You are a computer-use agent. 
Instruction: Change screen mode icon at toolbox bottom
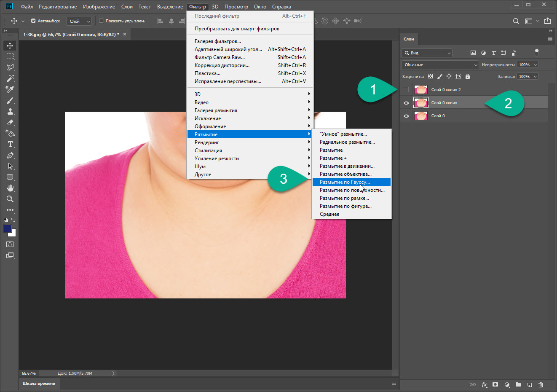coord(10,255)
